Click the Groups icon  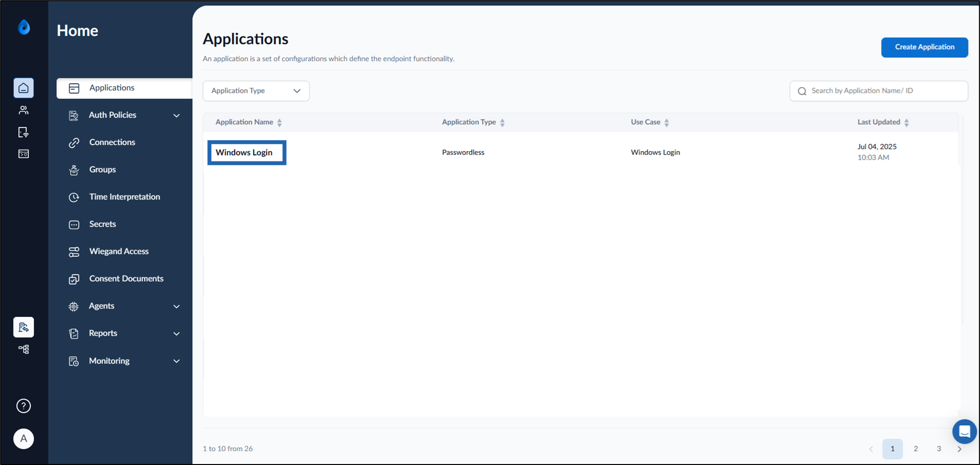(74, 170)
